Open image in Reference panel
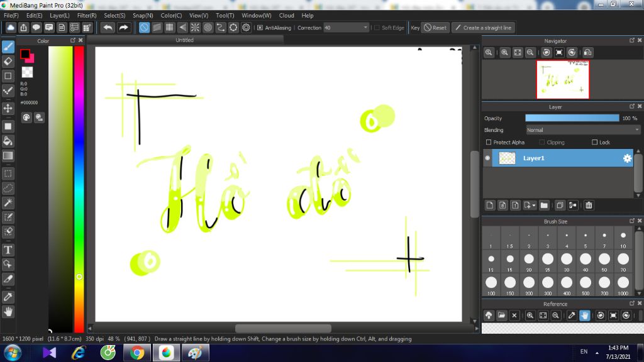 point(501,315)
